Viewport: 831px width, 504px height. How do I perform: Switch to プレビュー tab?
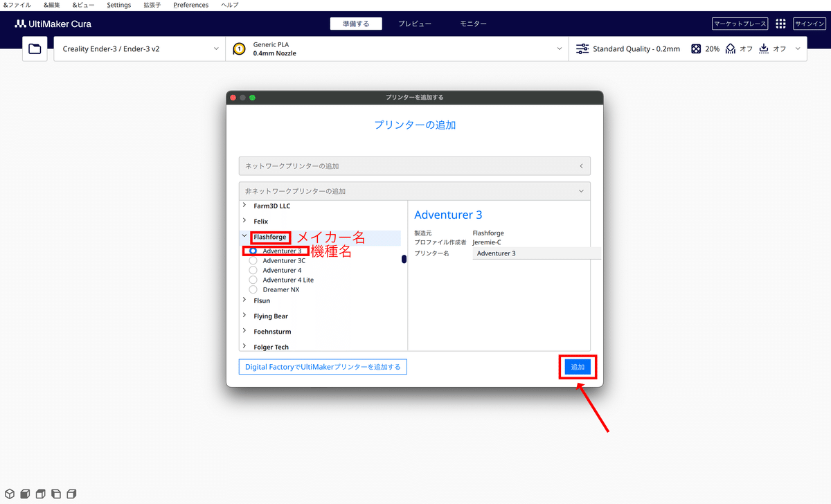(x=415, y=24)
